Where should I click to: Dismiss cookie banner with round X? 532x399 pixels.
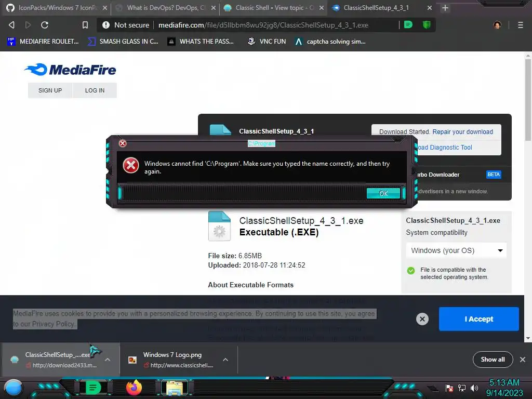(422, 319)
